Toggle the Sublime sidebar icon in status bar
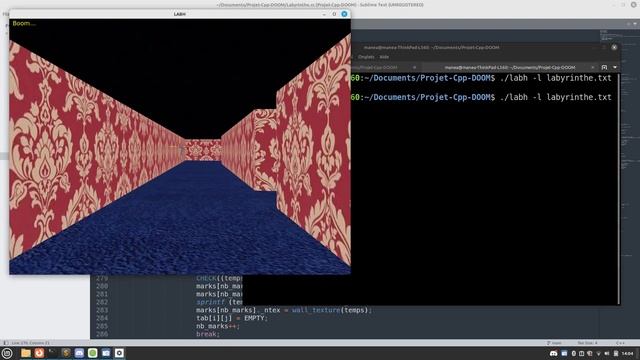This screenshot has width=640, height=360. click(x=5, y=343)
